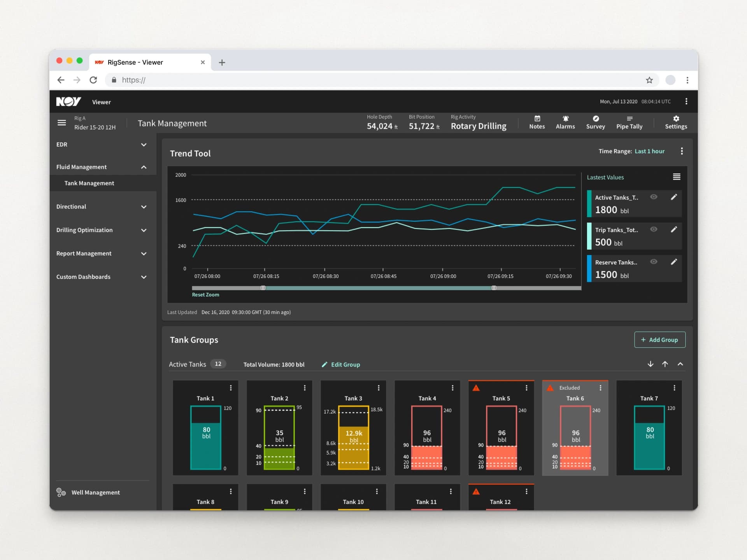Click the Latest Values list menu icon

(x=677, y=177)
